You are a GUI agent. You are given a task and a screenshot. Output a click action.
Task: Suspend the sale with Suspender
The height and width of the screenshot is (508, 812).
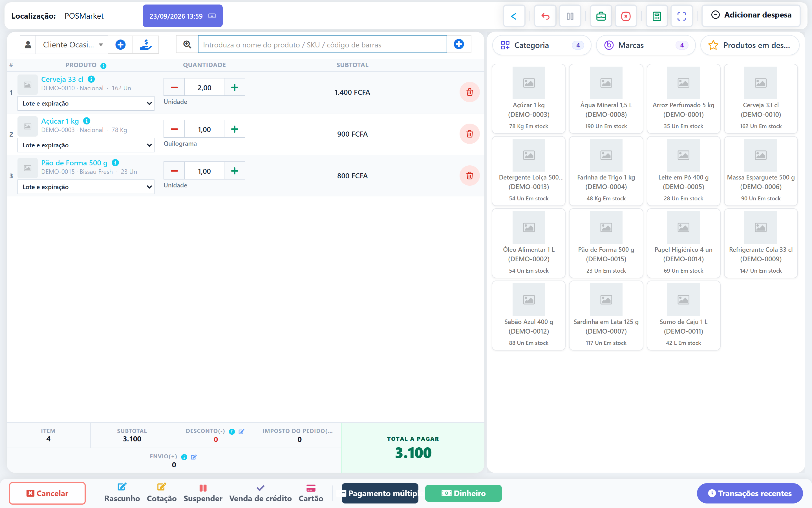tap(203, 493)
